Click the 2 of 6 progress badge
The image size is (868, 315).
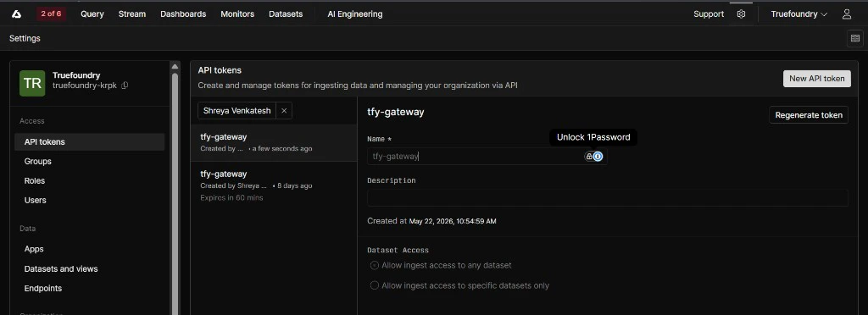click(52, 14)
